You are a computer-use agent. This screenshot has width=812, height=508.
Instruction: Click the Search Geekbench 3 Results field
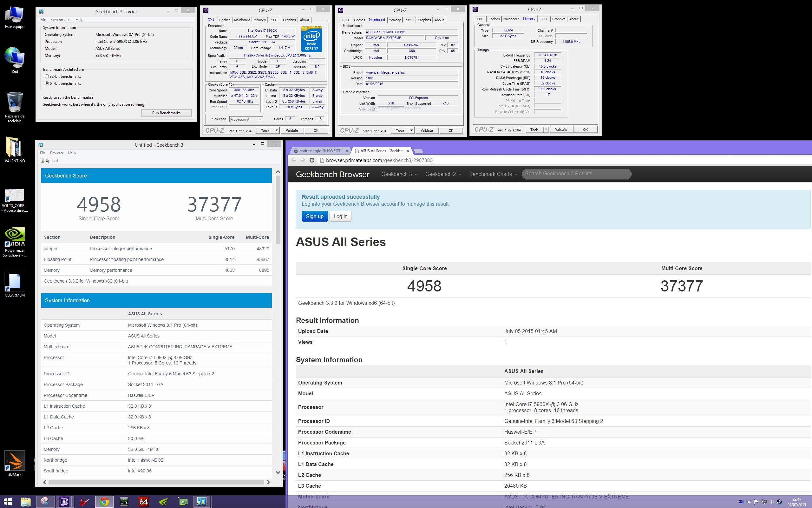(x=576, y=174)
